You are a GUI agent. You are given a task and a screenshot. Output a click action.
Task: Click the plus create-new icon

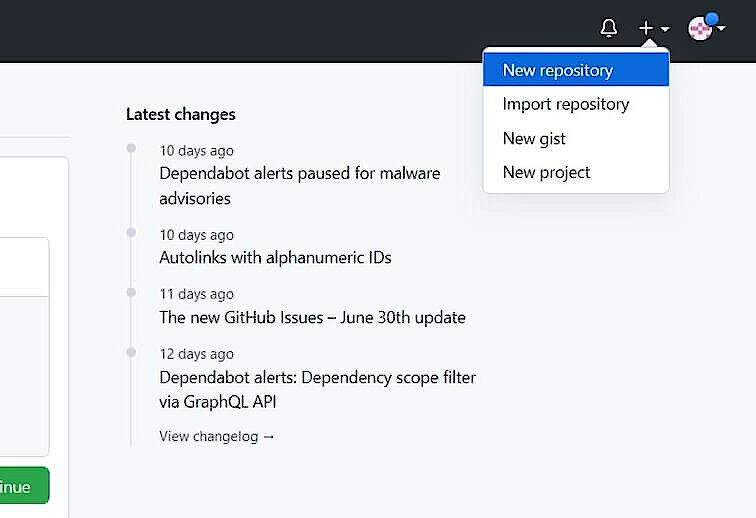[x=646, y=28]
